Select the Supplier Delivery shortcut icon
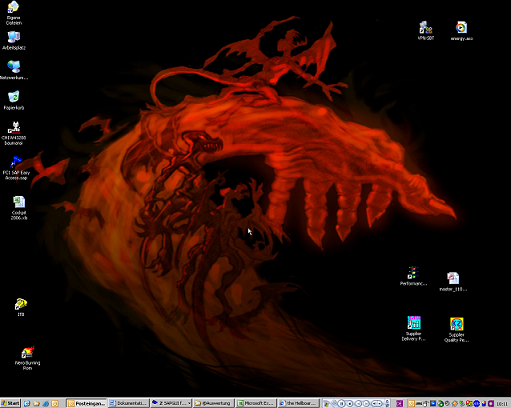The image size is (511, 408). (x=414, y=328)
